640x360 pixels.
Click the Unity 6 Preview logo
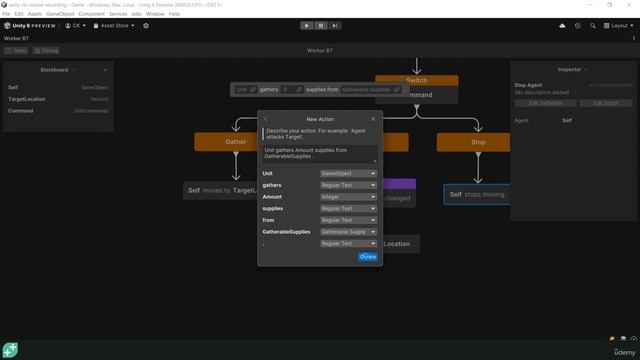[29, 26]
